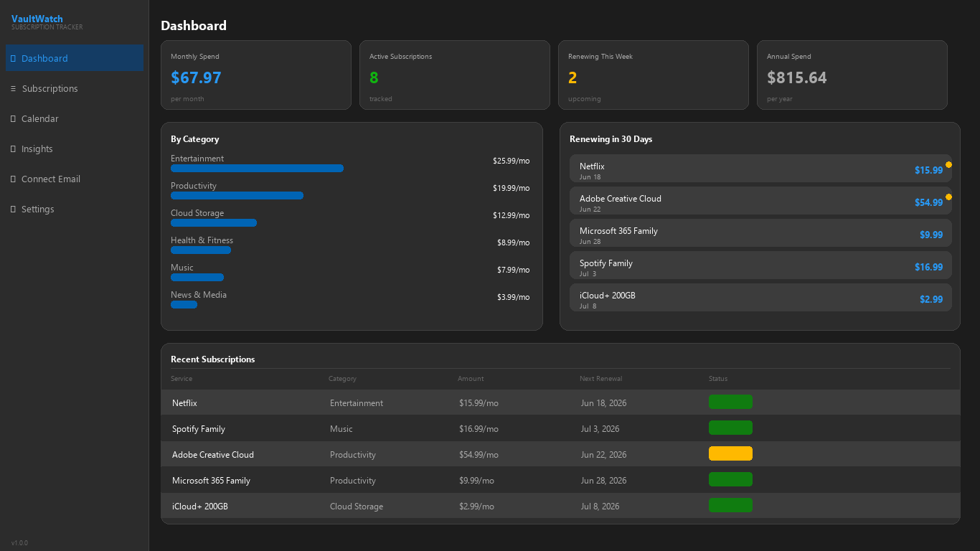Switch to the Insights page

75,149
